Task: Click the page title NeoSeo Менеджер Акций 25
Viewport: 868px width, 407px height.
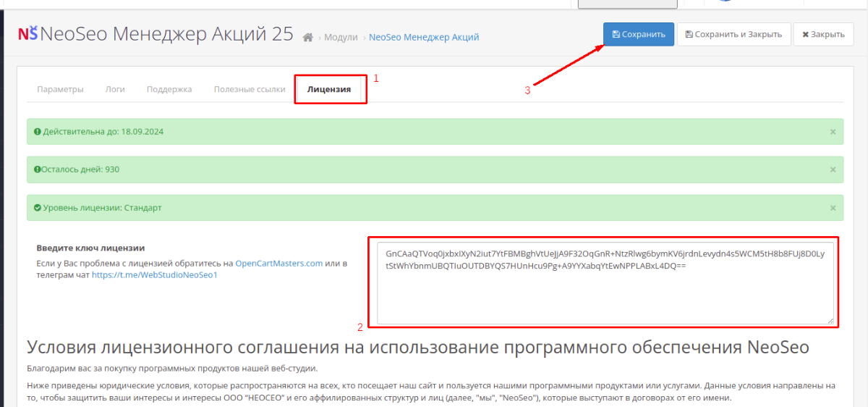Action: click(x=167, y=34)
